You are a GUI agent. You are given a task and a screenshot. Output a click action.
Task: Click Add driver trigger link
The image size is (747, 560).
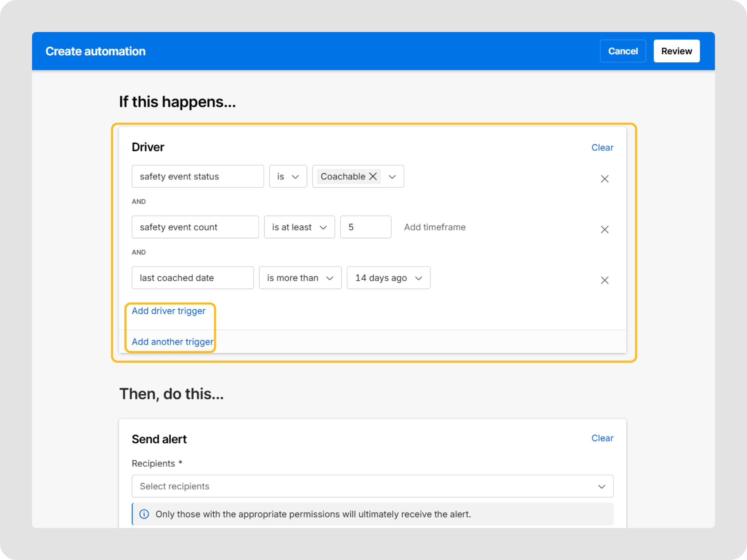coord(169,311)
